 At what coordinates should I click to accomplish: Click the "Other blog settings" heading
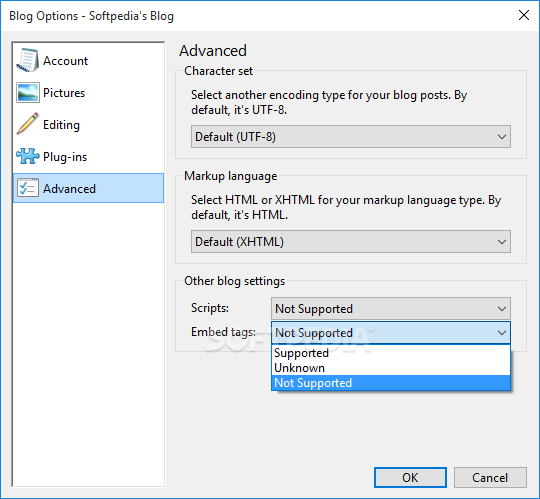click(235, 281)
